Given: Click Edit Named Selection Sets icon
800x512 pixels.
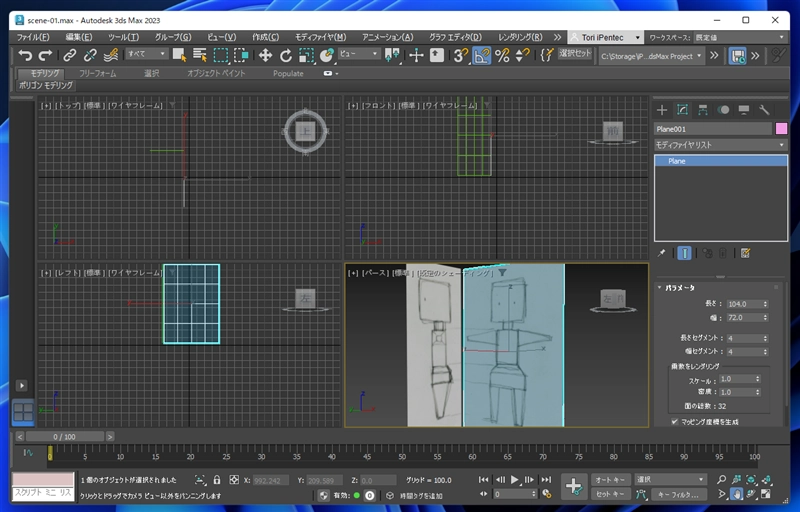Looking at the screenshot, I should coord(547,55).
